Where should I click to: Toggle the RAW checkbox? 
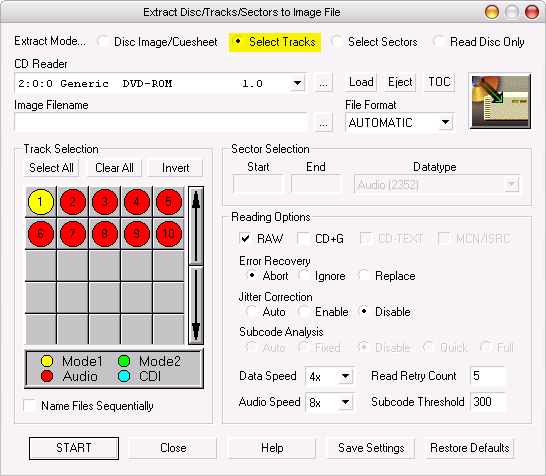(245, 239)
